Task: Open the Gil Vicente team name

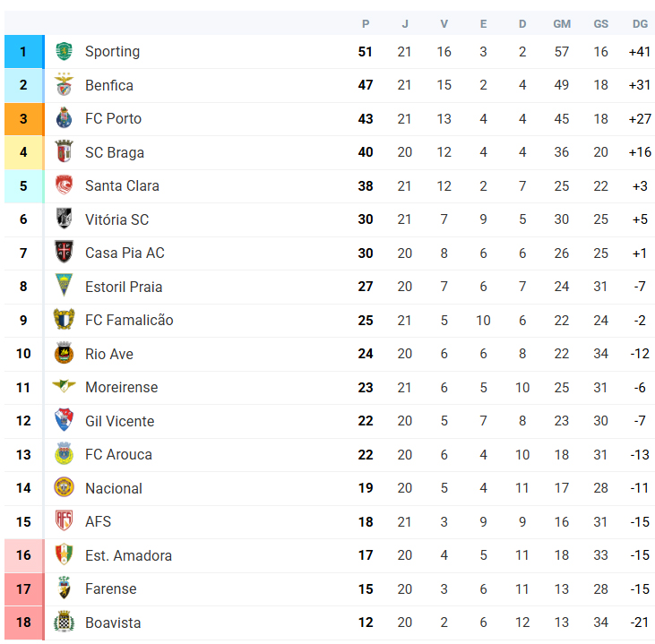Action: [x=119, y=421]
